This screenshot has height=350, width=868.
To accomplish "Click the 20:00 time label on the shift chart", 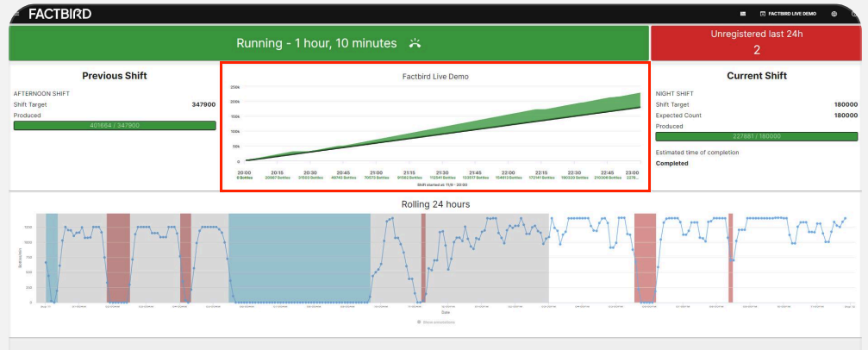I will pos(244,172).
